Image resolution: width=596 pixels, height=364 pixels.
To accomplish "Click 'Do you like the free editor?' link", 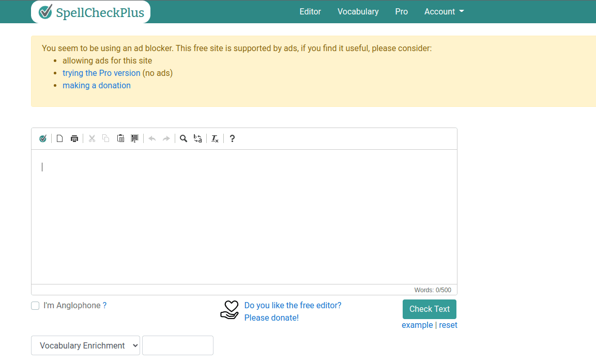I will click(x=293, y=306).
